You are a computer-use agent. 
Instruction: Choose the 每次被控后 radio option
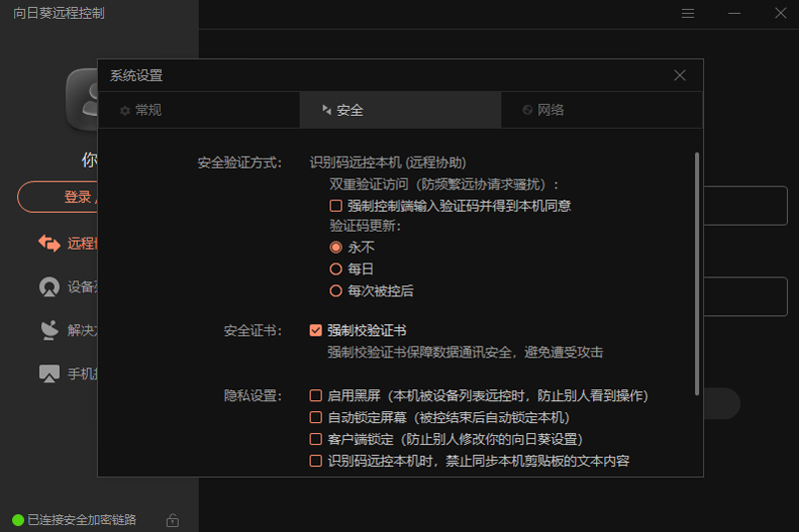(x=337, y=290)
